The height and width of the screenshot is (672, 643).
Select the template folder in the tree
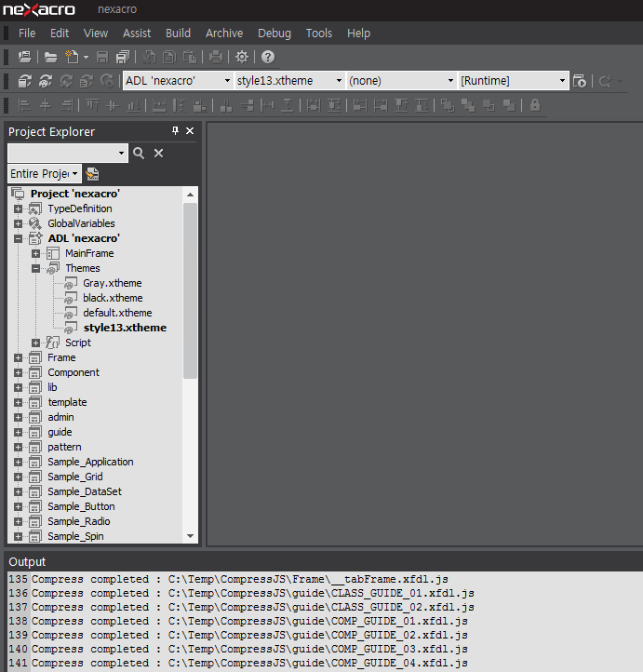click(67, 402)
